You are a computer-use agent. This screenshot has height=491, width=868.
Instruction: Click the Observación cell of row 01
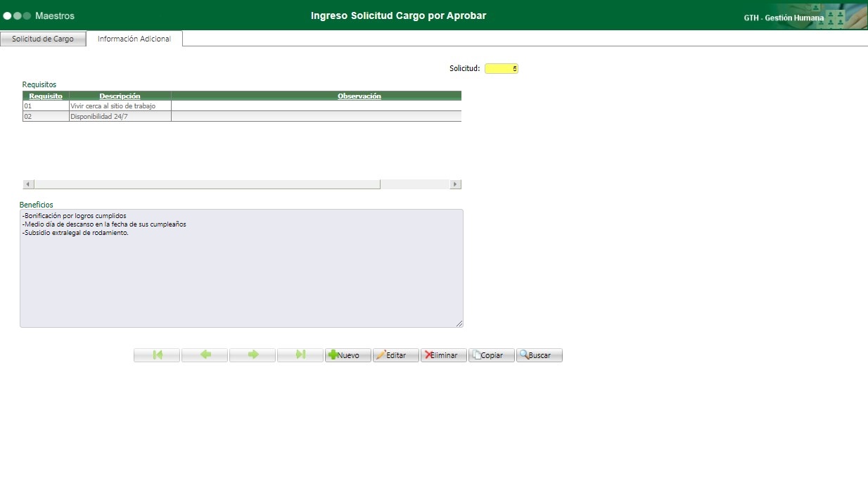tap(317, 106)
